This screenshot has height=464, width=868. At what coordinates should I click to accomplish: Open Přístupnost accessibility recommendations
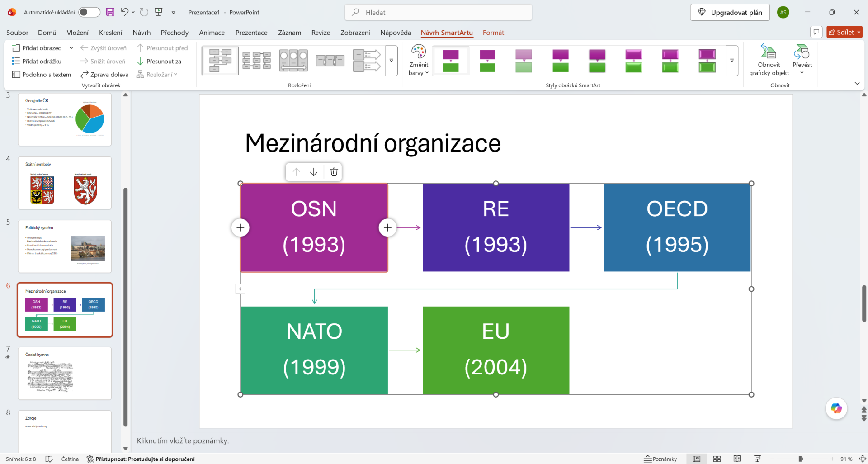tap(141, 459)
